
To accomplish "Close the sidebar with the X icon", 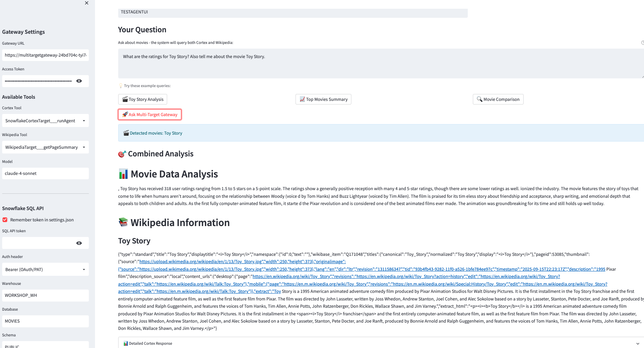I will coord(87,3).
